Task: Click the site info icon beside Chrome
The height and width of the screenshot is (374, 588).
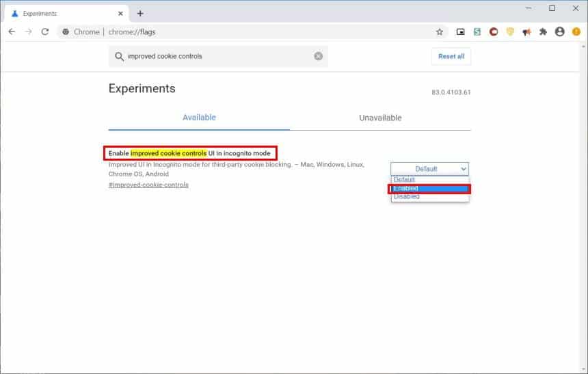Action: [66, 32]
